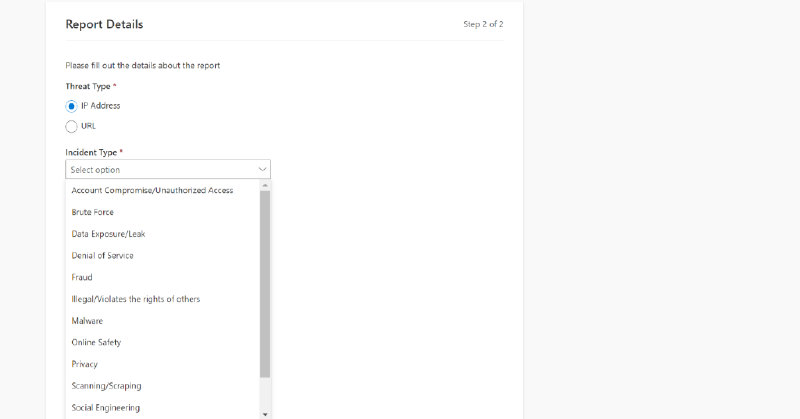The image size is (800, 419).
Task: Choose Data Exposure/Leak option
Action: tap(108, 234)
